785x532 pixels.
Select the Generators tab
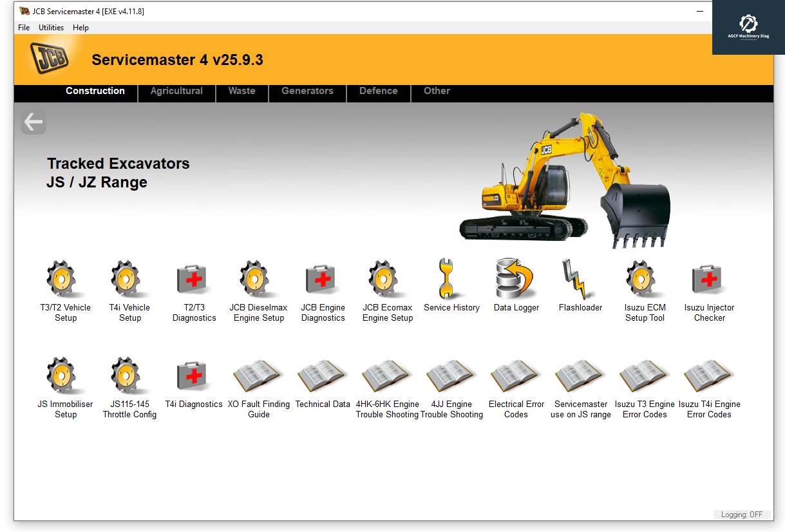307,91
